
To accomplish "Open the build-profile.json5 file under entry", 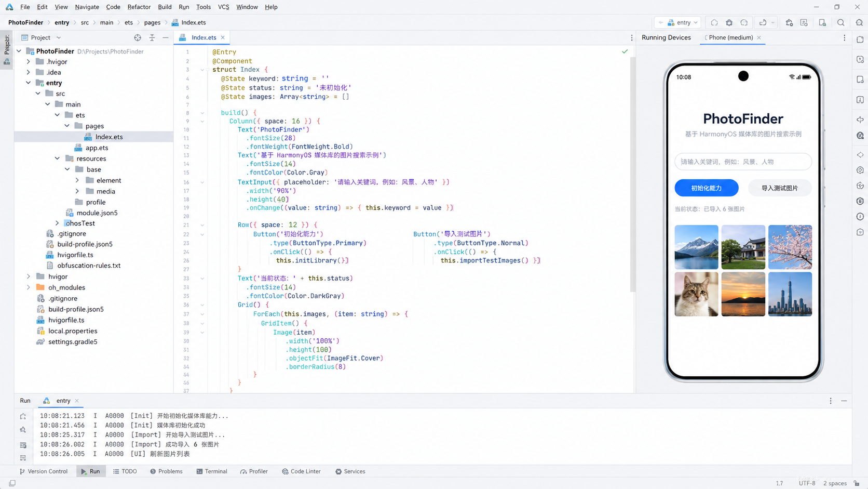I will click(85, 244).
